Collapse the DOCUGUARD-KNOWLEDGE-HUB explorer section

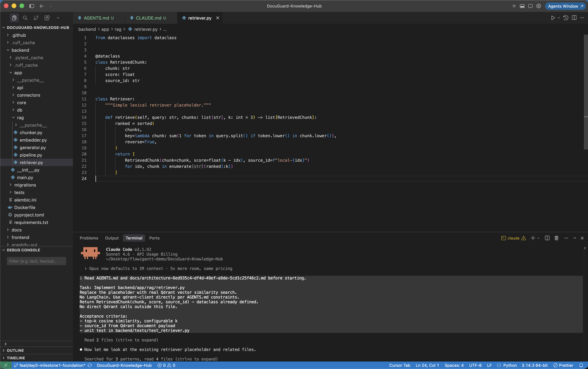(x=36, y=28)
